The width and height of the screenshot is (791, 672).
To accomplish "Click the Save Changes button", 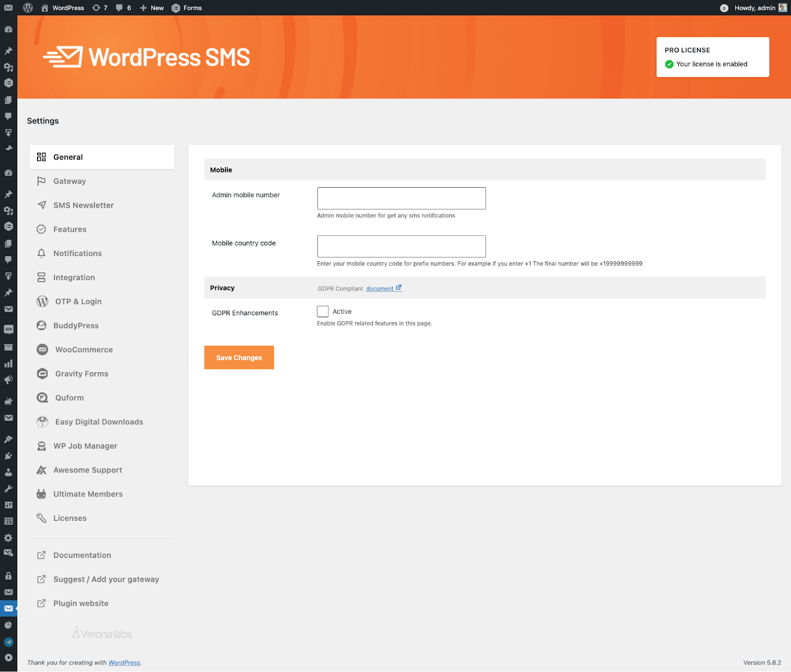I will (239, 357).
